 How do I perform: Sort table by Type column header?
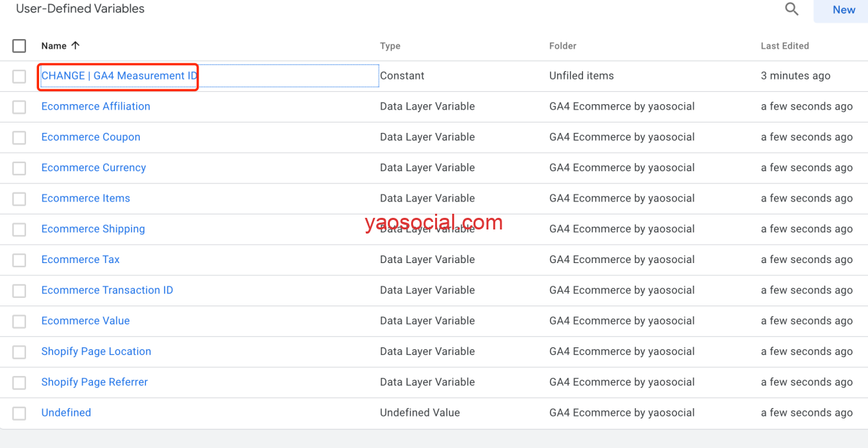[x=390, y=46]
